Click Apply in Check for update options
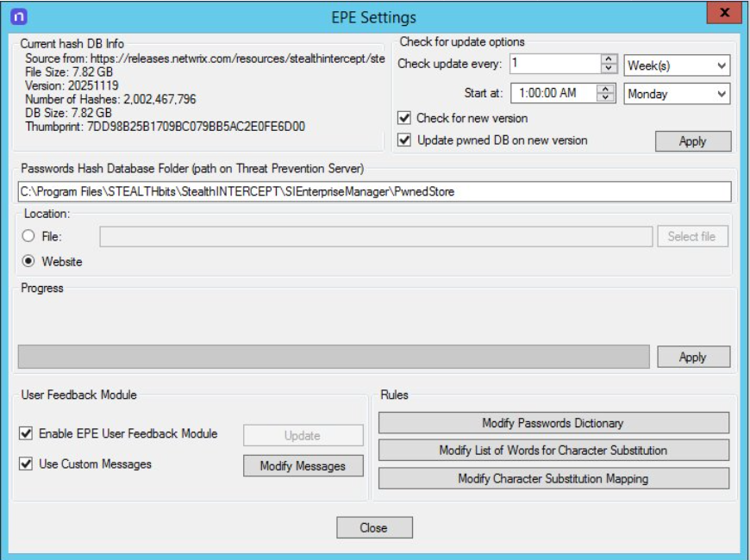750x560 pixels. (x=692, y=141)
